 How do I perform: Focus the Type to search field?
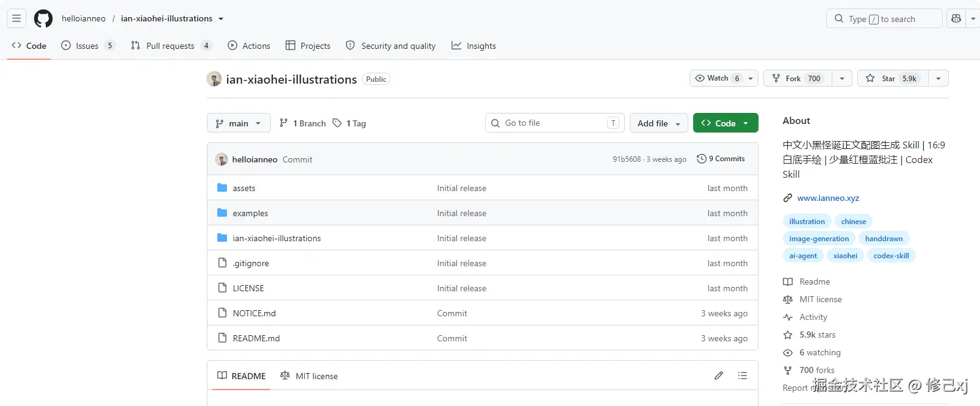884,18
